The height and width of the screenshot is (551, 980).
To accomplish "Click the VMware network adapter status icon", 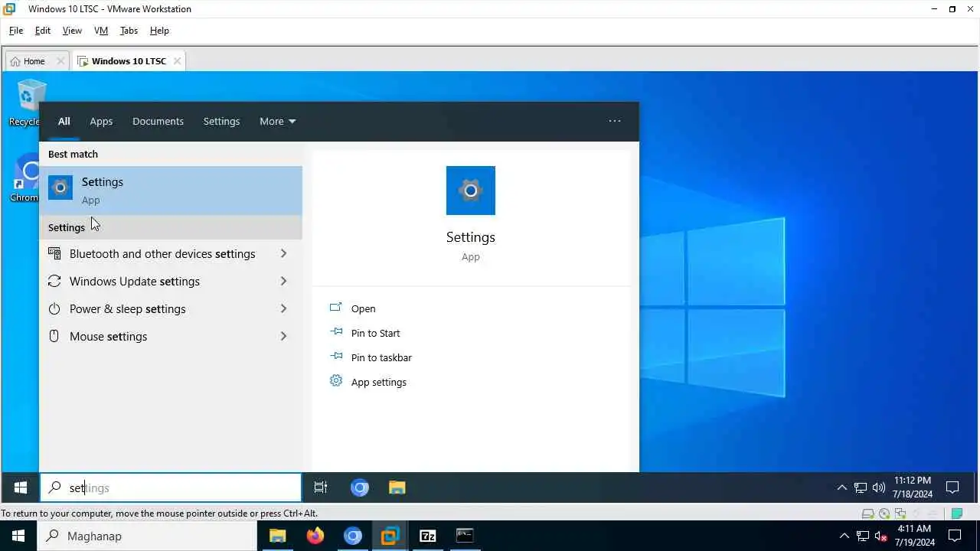I will coord(901,514).
